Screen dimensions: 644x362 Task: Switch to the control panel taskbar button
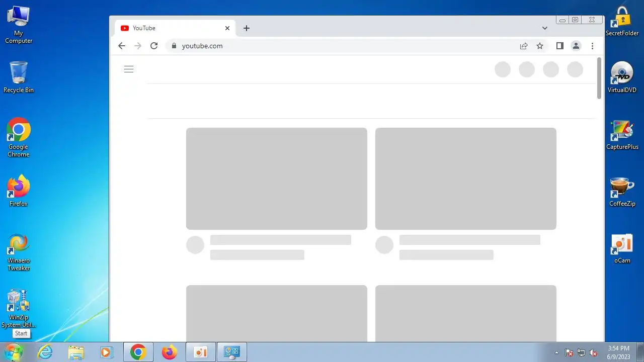click(x=232, y=352)
